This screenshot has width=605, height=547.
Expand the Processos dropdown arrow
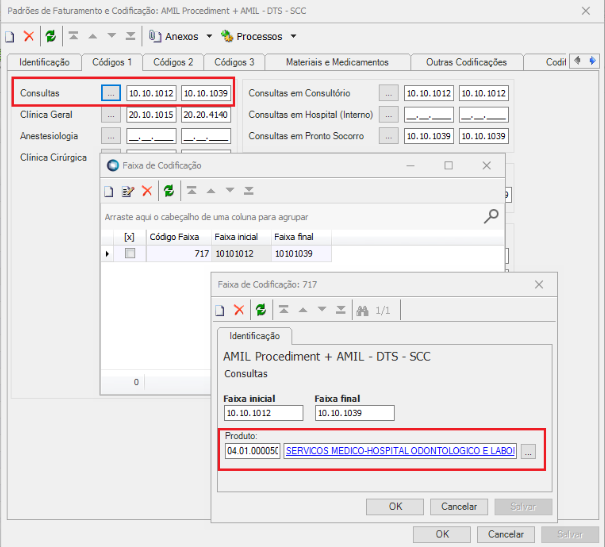click(x=293, y=36)
